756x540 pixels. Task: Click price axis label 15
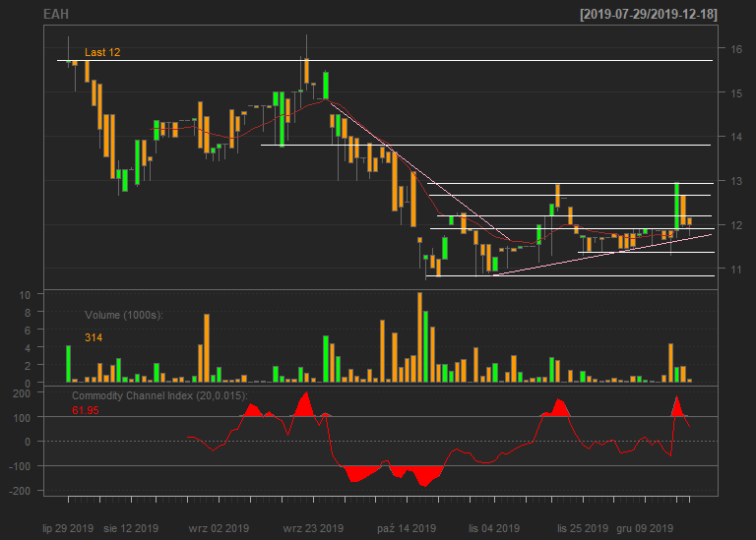point(736,93)
